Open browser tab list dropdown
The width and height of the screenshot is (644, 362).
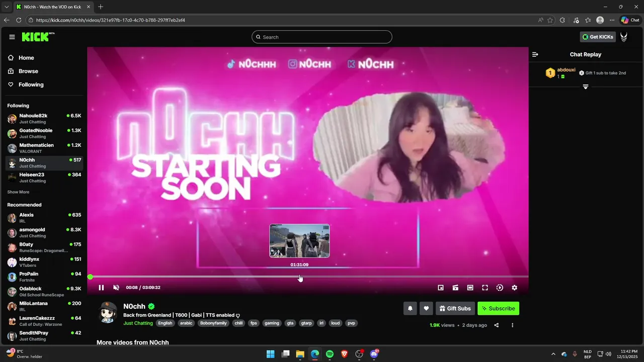click(x=7, y=7)
